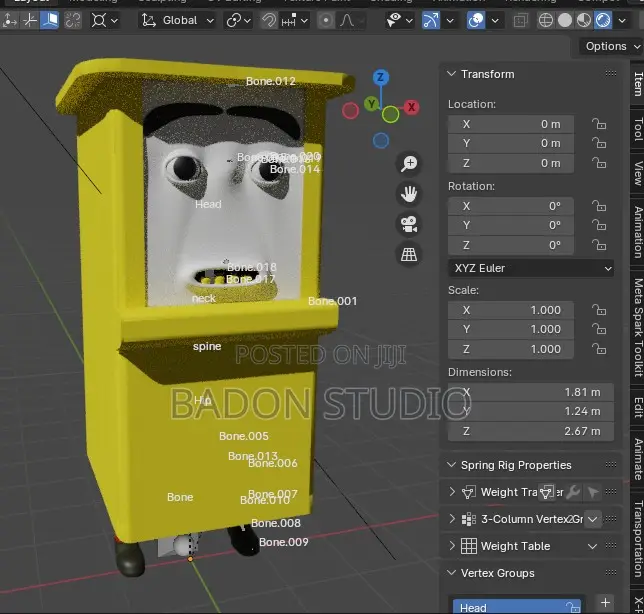This screenshot has height=614, width=644.
Task: Switch to the Item sidebar tab
Action: [637, 84]
